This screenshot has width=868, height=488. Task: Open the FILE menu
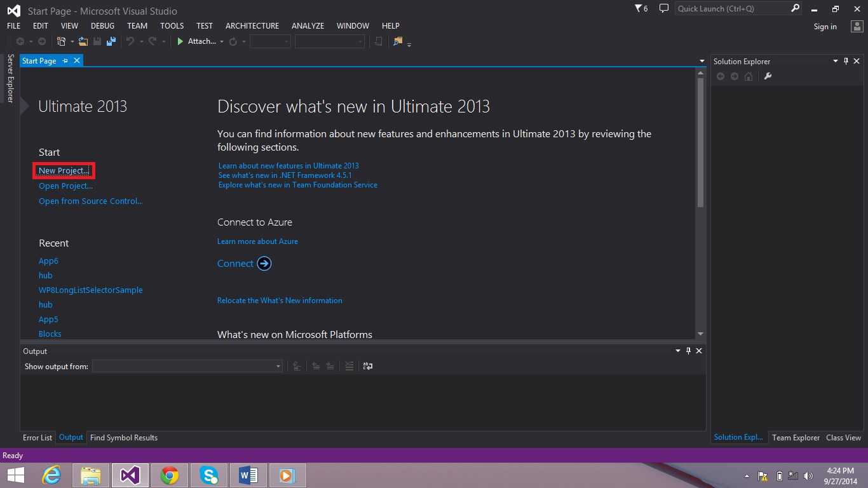pyautogui.click(x=13, y=26)
